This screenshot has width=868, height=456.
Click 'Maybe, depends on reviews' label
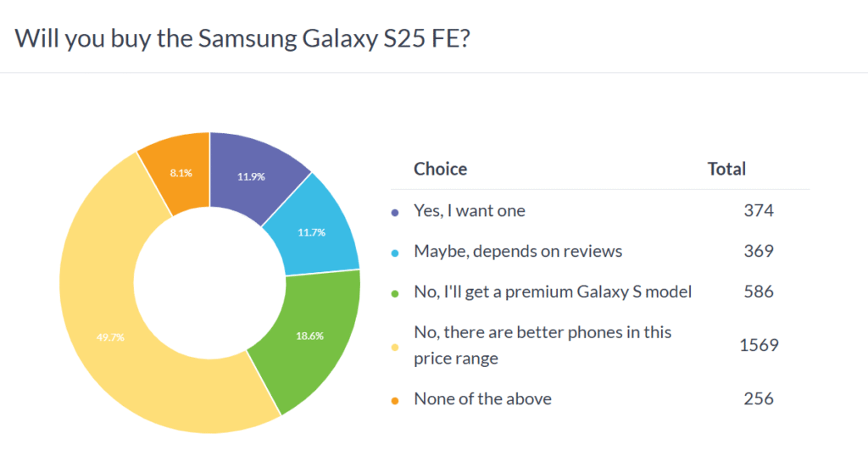click(x=518, y=252)
